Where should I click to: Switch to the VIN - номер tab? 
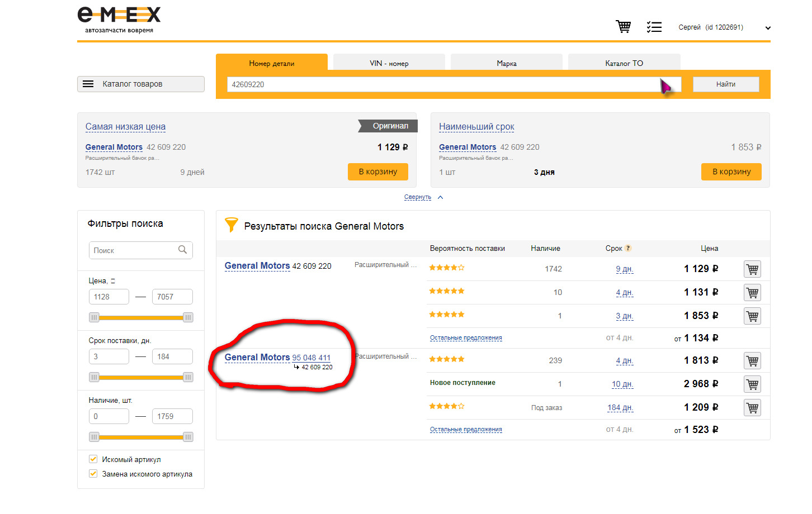[389, 63]
